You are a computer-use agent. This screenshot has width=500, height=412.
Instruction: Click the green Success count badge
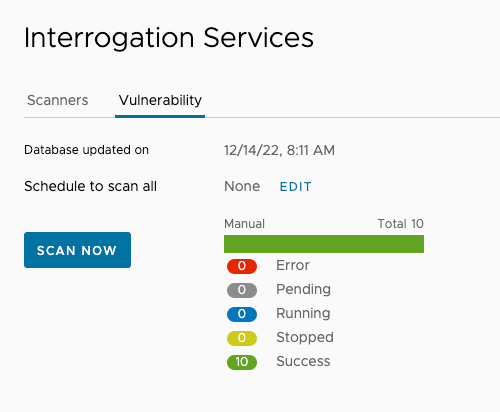[242, 362]
